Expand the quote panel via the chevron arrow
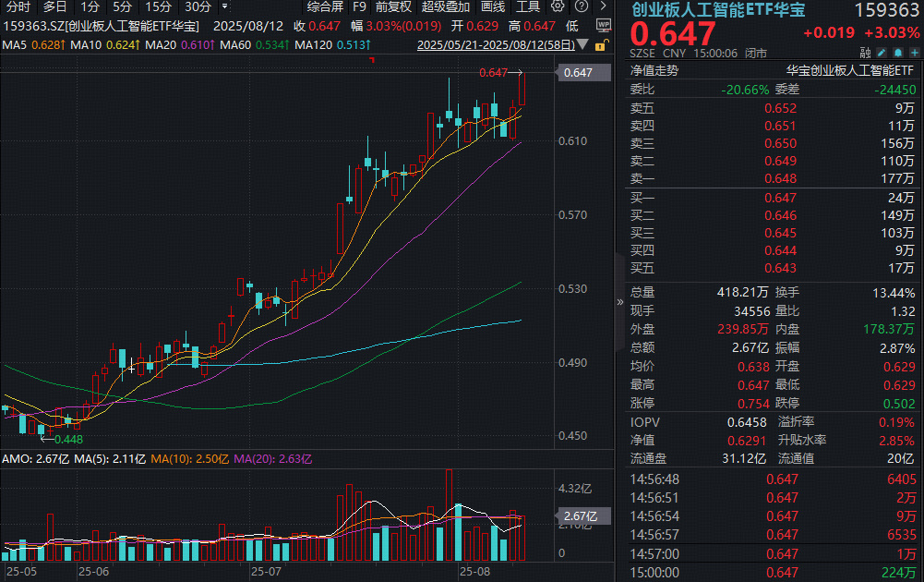The image size is (924, 582). coord(619,302)
